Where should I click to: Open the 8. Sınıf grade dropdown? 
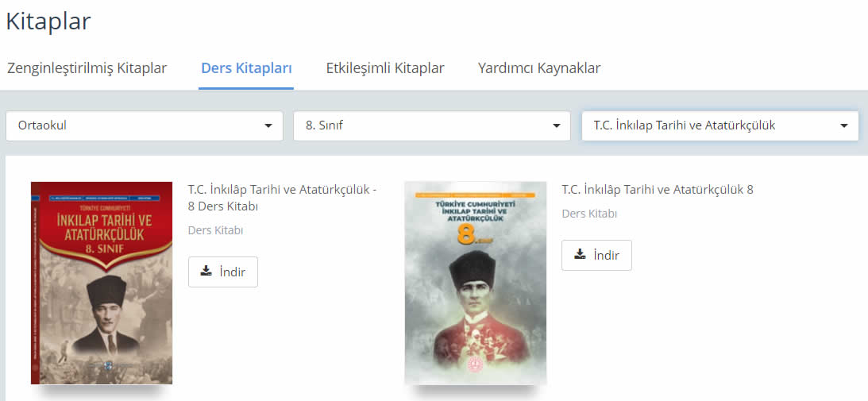click(x=432, y=125)
